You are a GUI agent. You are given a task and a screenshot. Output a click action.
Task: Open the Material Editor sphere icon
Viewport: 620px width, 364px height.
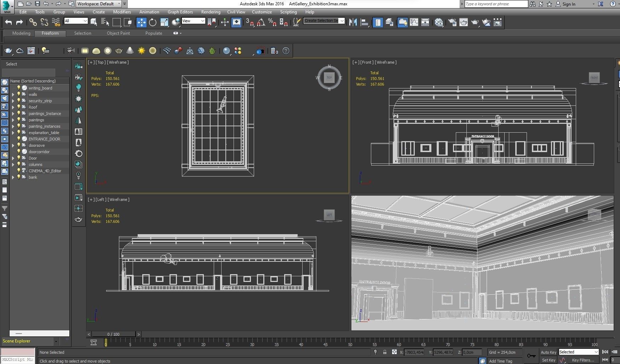click(439, 22)
